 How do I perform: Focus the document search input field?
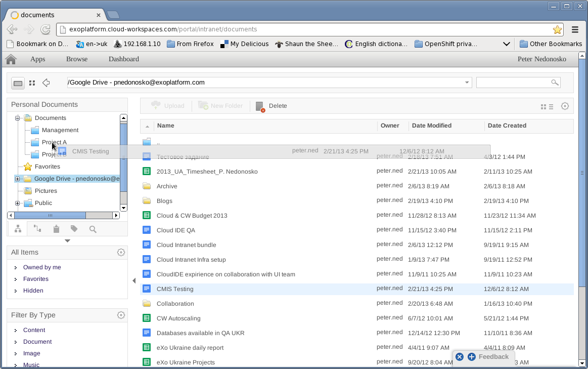513,83
